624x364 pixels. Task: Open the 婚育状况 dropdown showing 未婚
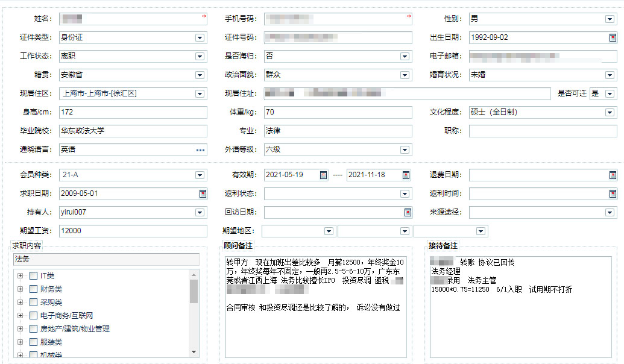pyautogui.click(x=610, y=75)
